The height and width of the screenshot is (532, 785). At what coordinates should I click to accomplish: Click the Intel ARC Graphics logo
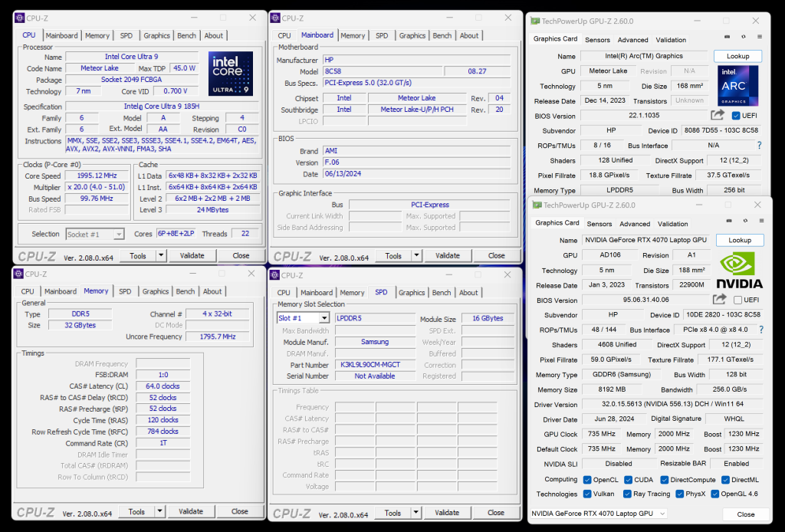pyautogui.click(x=737, y=86)
